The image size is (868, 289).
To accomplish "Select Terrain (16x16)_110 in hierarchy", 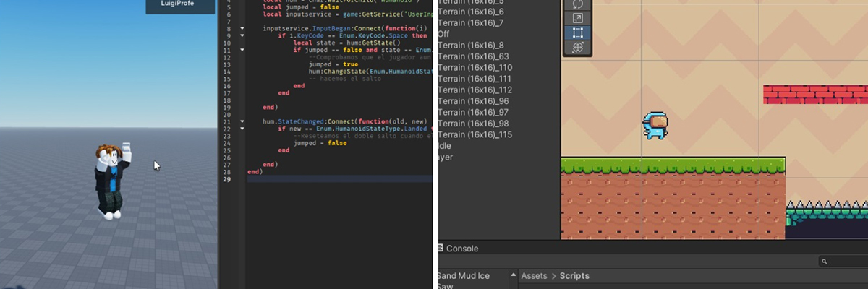I will [475, 67].
